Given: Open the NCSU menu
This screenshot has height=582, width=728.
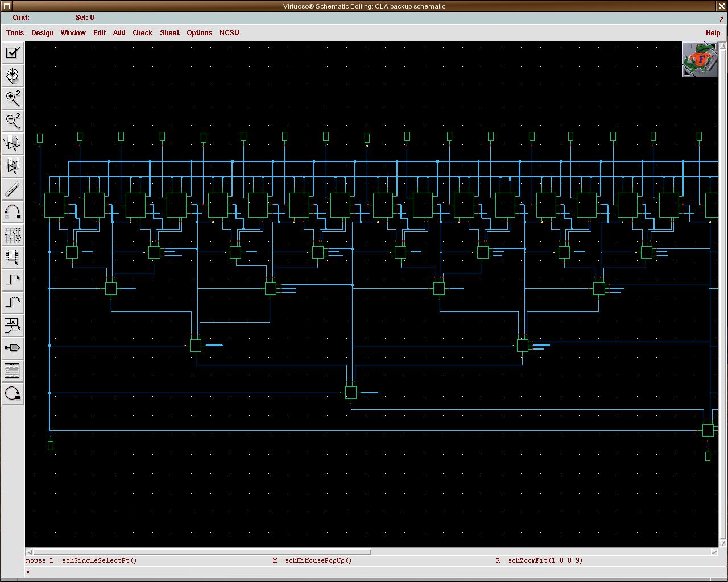Looking at the screenshot, I should click(x=229, y=33).
